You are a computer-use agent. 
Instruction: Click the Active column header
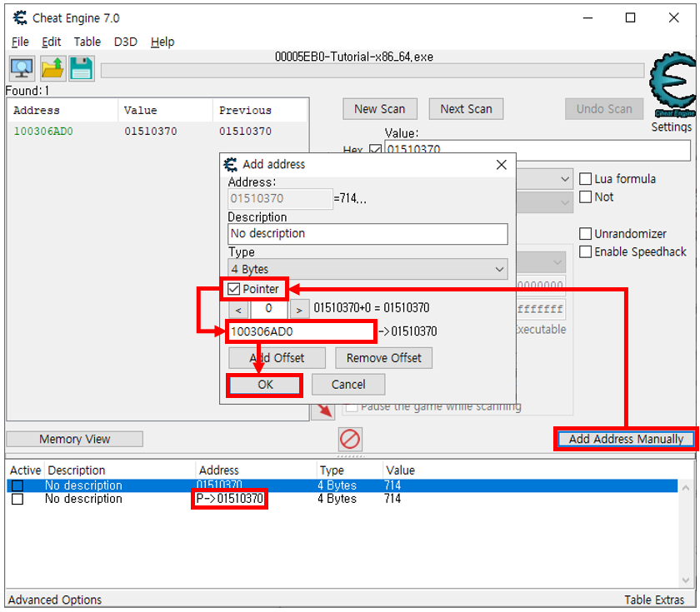[26, 470]
